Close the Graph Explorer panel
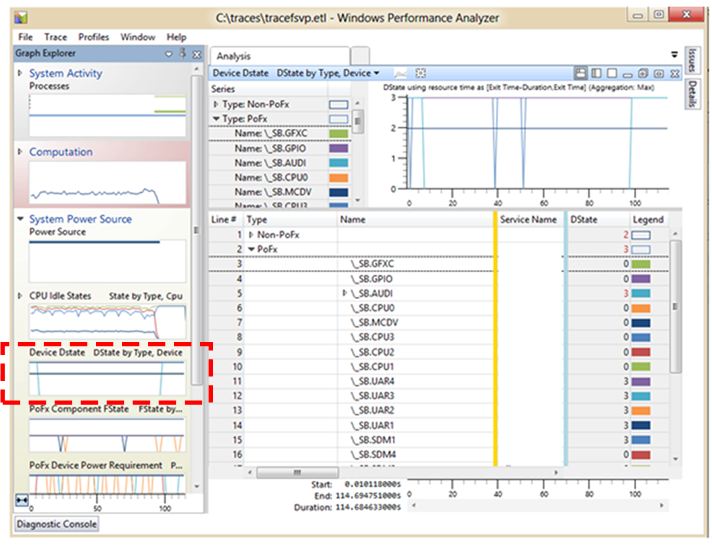 tap(196, 54)
